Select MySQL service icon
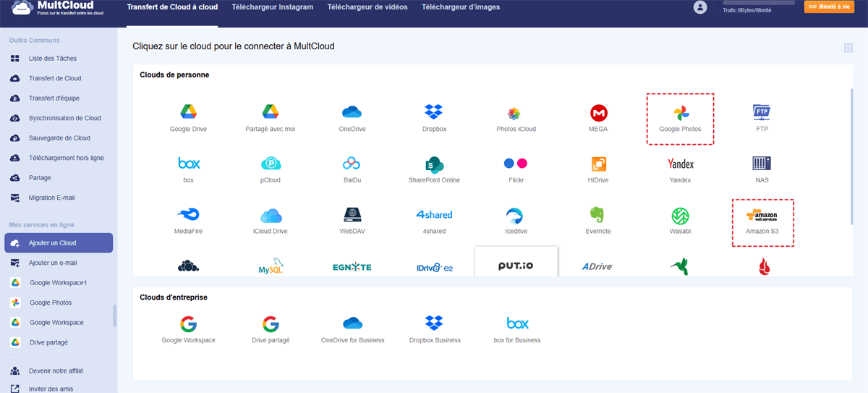The image size is (868, 393). tap(271, 267)
